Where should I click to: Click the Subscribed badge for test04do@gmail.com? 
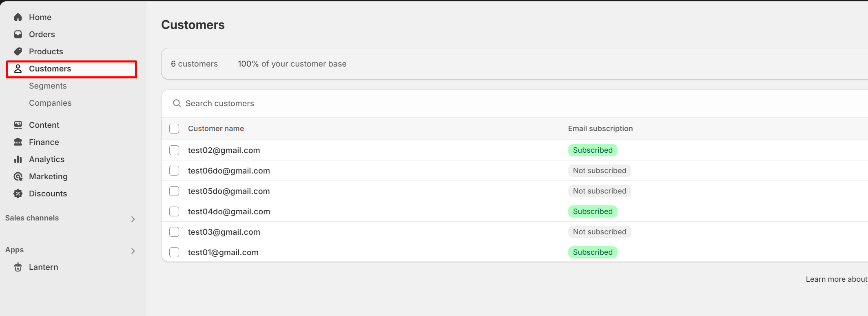[x=593, y=211]
